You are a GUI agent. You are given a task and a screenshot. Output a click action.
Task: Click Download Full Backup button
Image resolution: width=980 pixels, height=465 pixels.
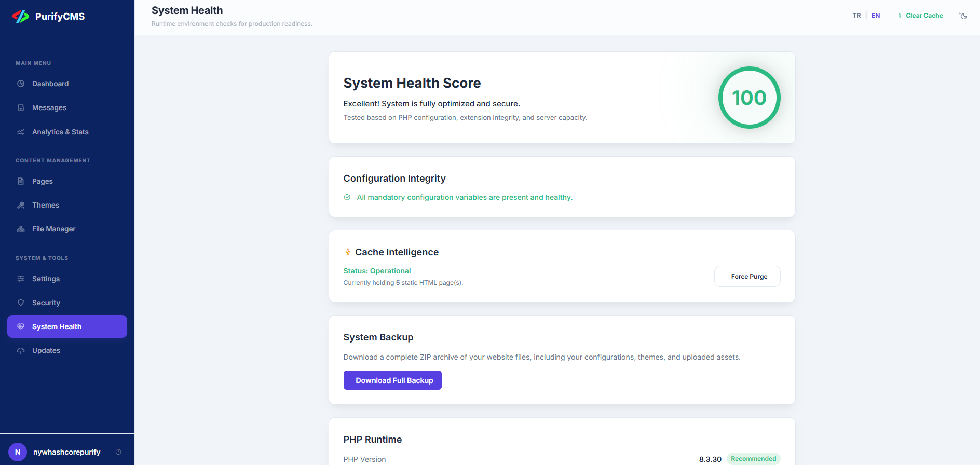[392, 380]
